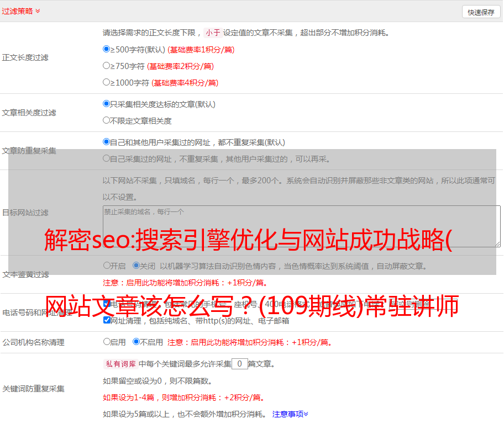The width and height of the screenshot is (504, 424).
Task: Enable 公司机构名称清理 with 启用
Action: (107, 342)
